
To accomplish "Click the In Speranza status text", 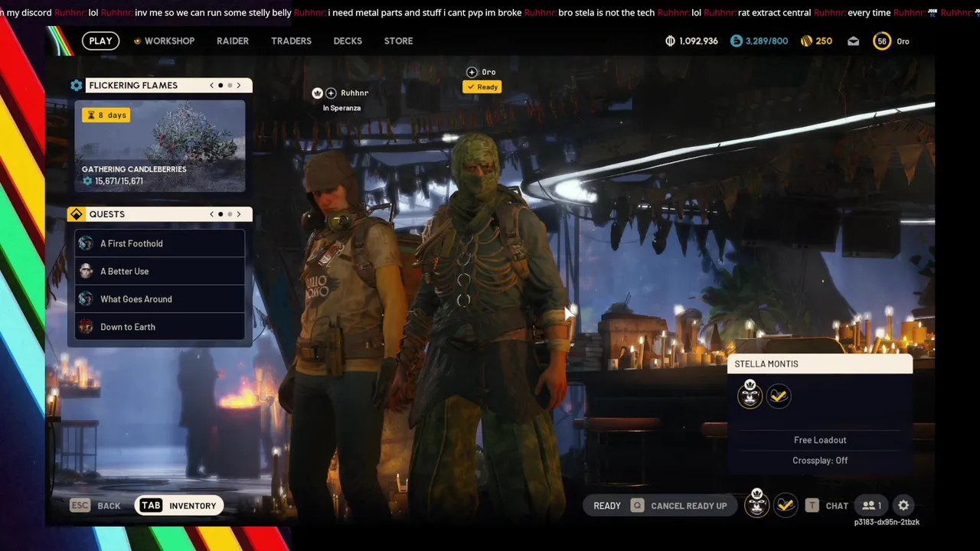I will click(x=341, y=108).
